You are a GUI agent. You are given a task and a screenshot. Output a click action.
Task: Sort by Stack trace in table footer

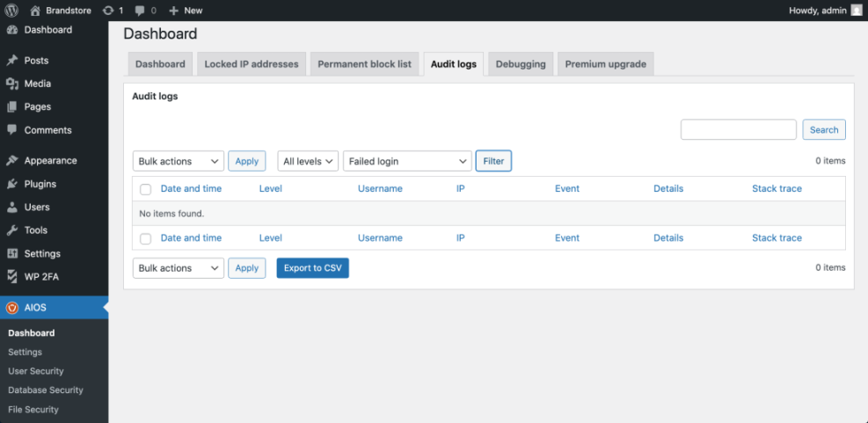coord(777,237)
